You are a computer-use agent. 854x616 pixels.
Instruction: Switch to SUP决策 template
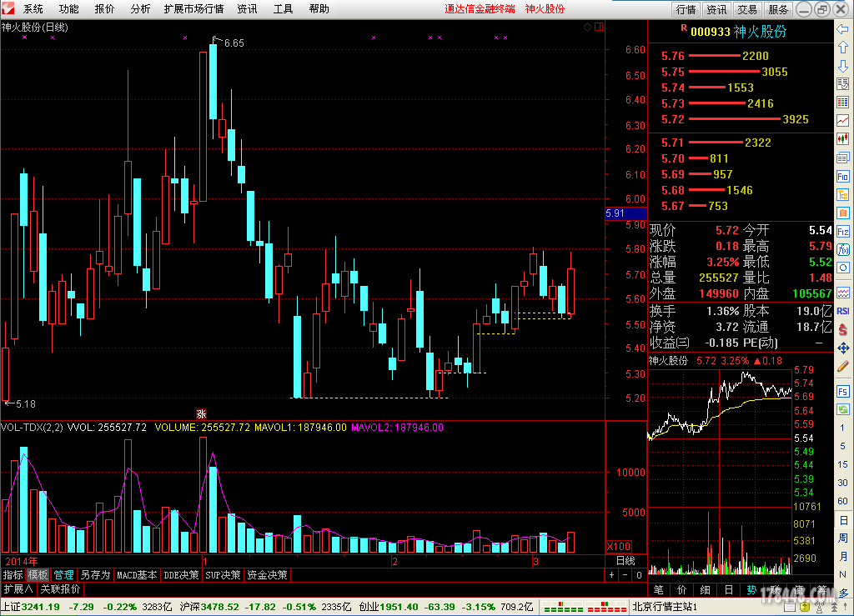223,574
